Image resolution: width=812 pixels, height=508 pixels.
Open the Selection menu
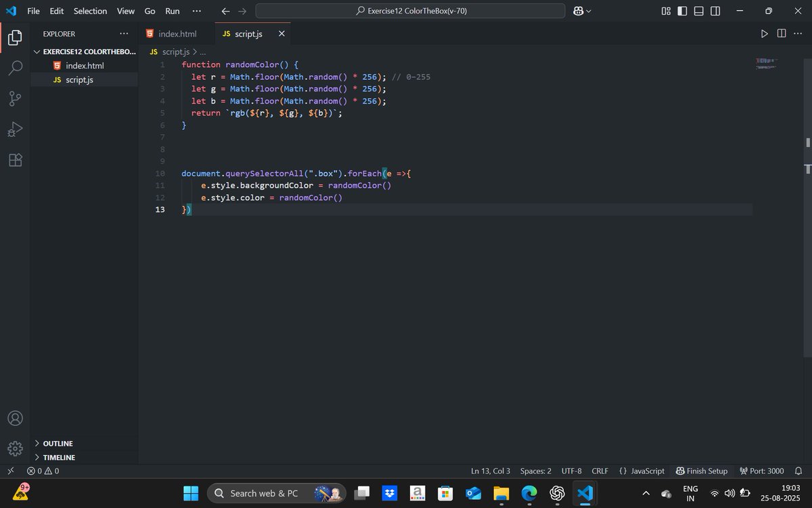coord(90,11)
